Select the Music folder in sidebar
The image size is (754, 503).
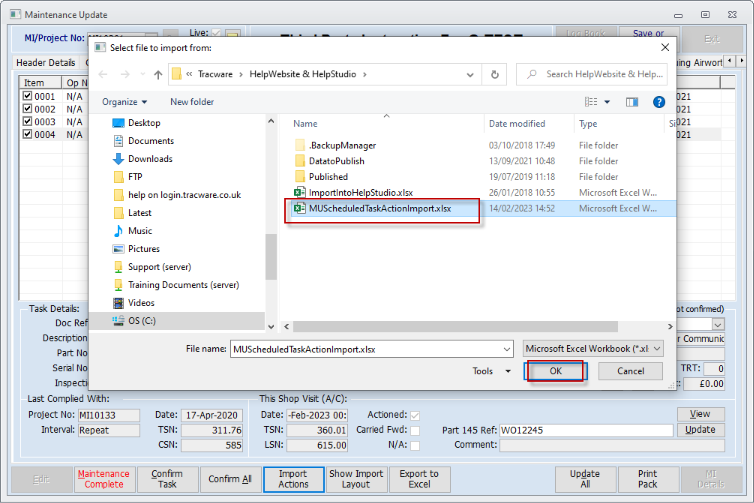(139, 231)
